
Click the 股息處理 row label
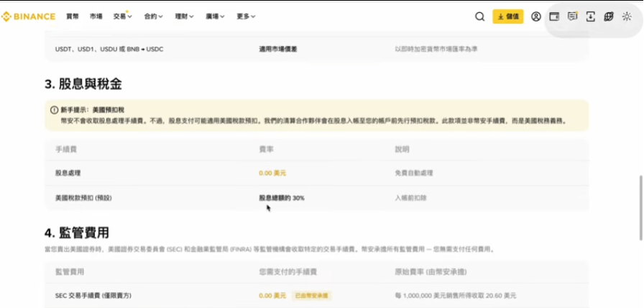pos(68,173)
